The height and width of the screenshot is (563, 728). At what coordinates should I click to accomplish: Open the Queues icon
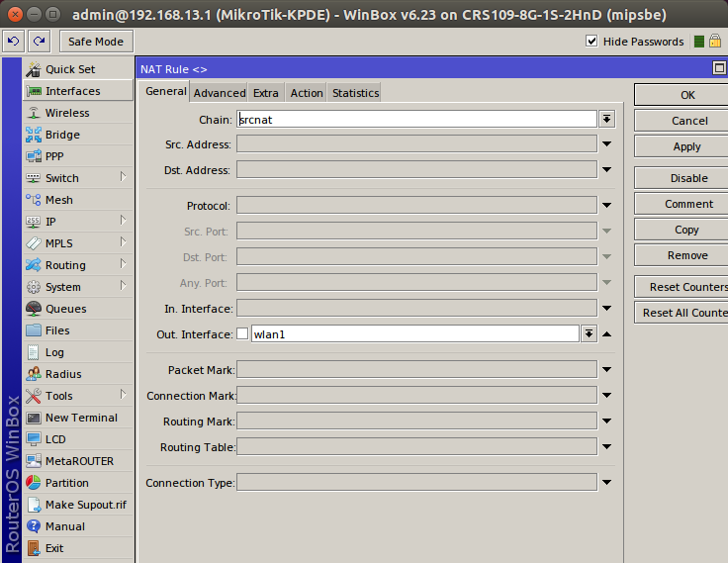coord(34,309)
